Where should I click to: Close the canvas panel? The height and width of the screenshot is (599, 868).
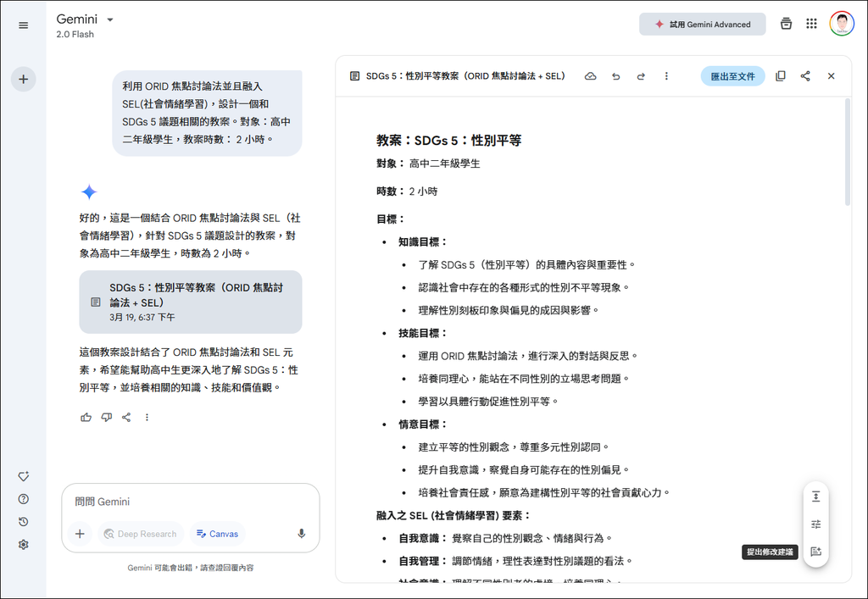click(x=831, y=76)
